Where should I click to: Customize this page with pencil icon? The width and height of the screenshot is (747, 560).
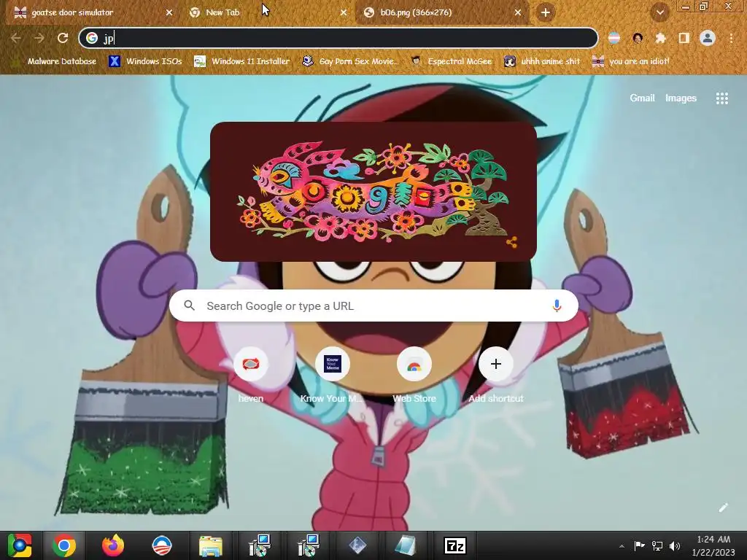(723, 507)
